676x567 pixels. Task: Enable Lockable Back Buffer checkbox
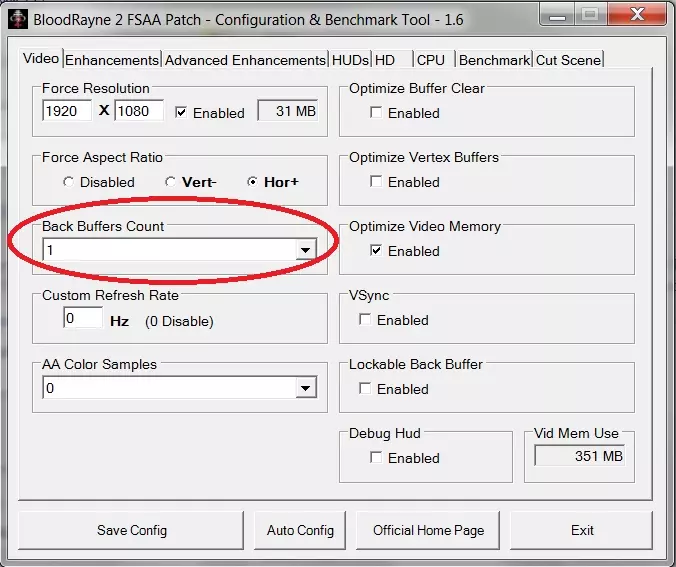[365, 388]
